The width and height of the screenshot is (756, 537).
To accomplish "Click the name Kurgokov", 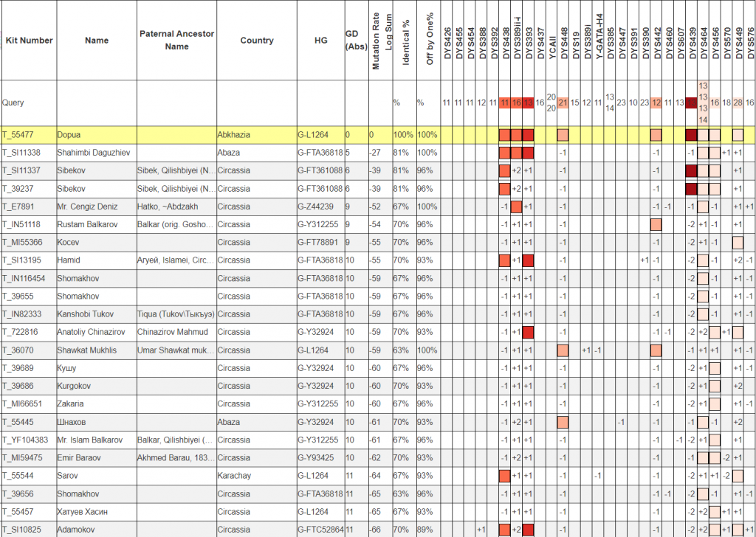I will point(74,386).
